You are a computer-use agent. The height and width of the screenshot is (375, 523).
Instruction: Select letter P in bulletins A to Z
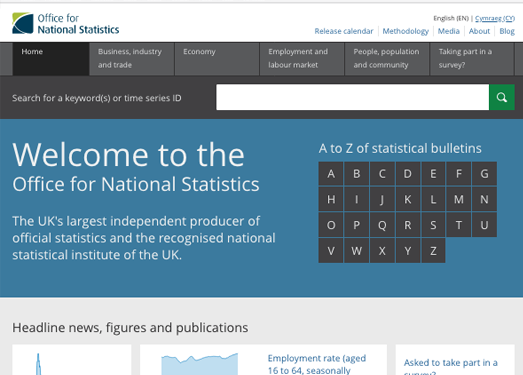[x=357, y=225]
